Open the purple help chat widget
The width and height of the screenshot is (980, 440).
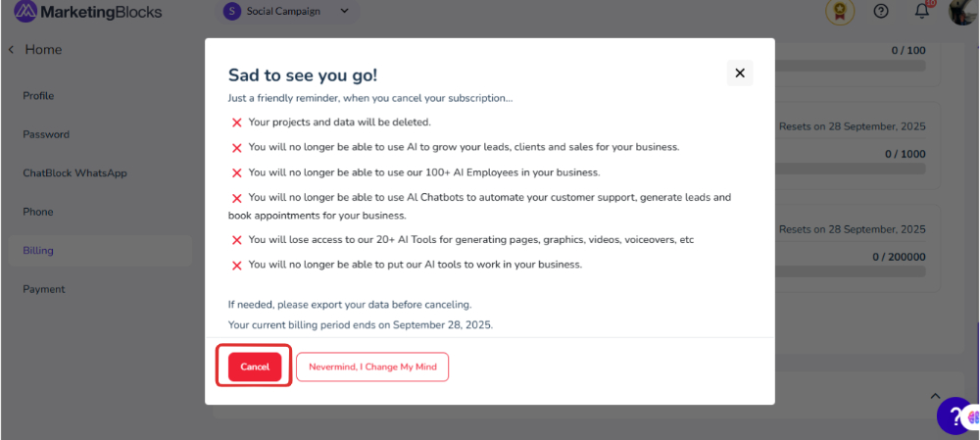tap(957, 416)
